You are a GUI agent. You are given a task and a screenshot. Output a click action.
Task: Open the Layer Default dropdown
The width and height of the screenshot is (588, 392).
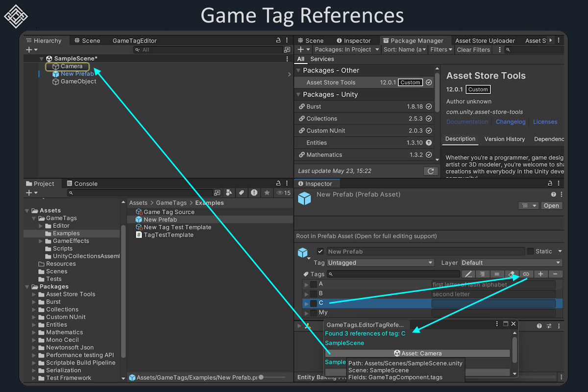tap(511, 263)
